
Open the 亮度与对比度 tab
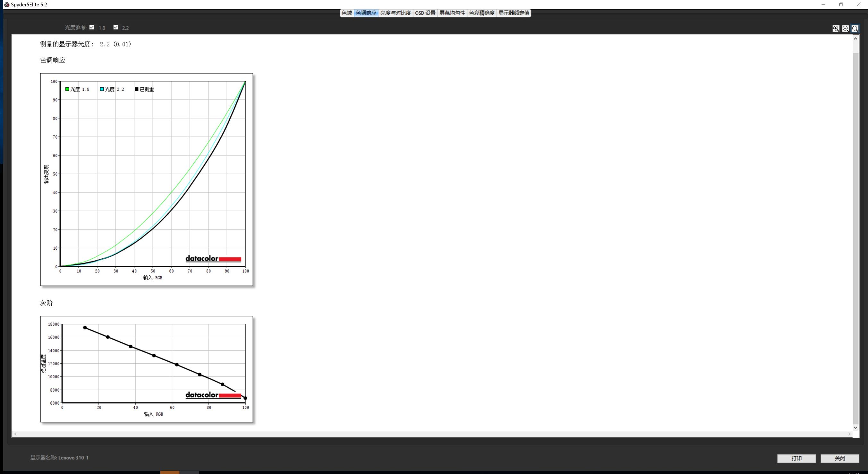(x=395, y=13)
